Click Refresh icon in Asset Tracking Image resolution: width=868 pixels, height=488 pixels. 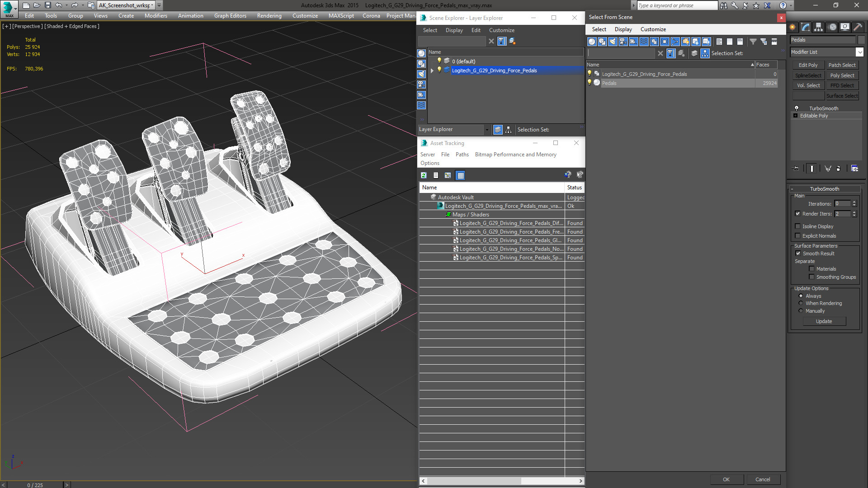[424, 175]
